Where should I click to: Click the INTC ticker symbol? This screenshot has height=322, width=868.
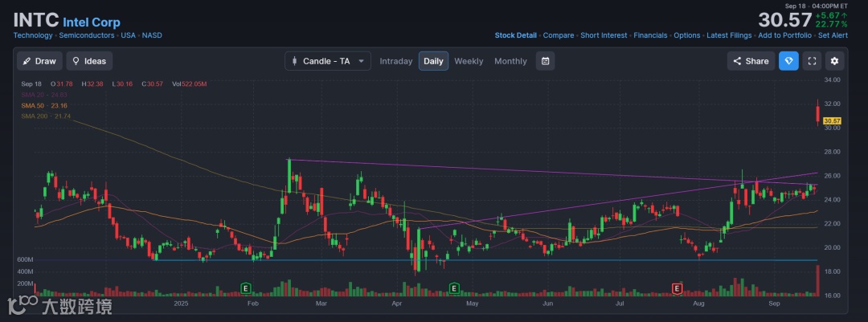point(36,20)
